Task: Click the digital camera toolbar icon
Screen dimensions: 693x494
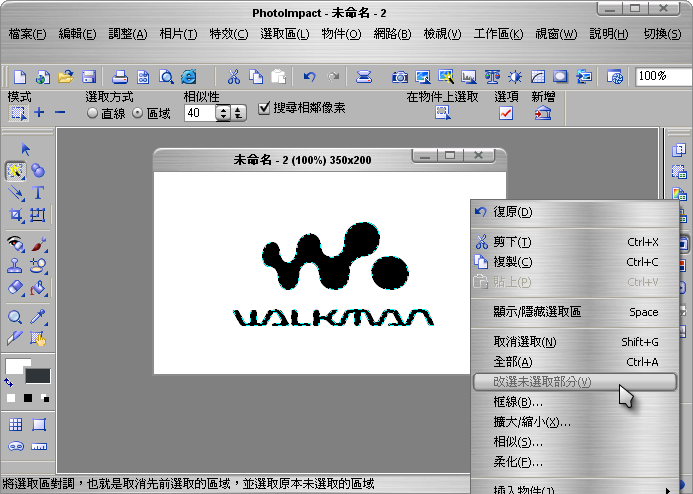Action: coord(400,77)
